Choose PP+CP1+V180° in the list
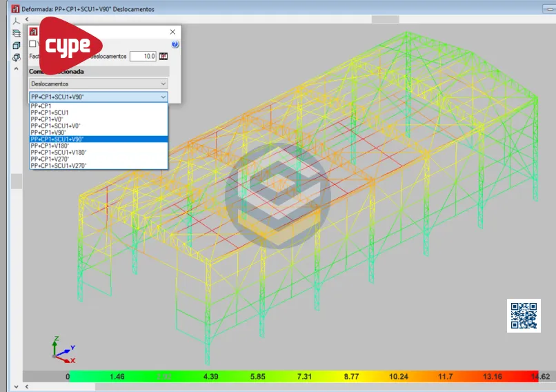 (x=50, y=146)
